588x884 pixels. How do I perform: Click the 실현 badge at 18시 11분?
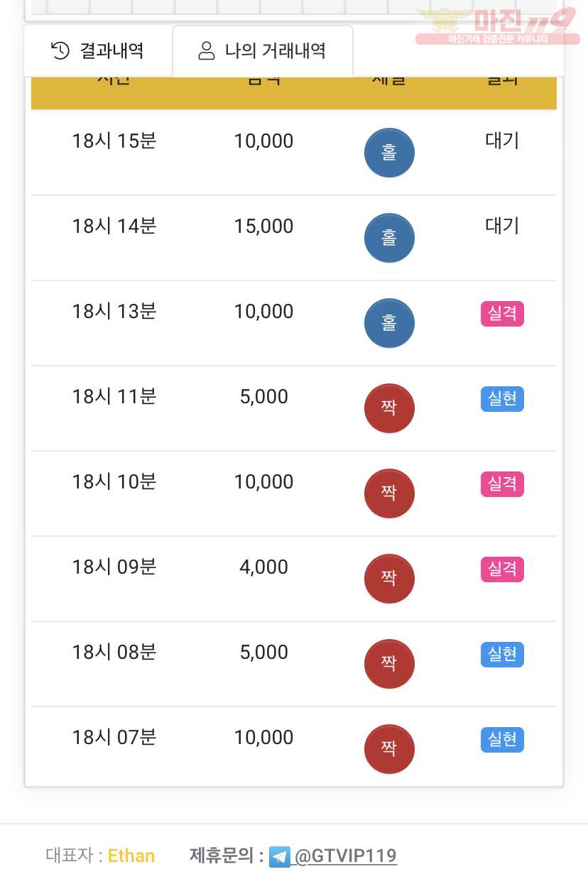pyautogui.click(x=502, y=398)
